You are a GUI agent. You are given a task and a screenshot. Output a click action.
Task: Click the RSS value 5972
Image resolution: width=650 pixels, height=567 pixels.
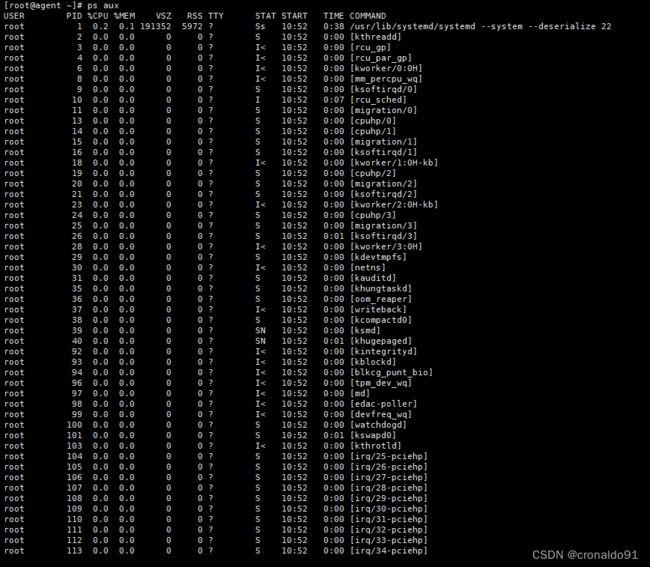pyautogui.click(x=192, y=26)
